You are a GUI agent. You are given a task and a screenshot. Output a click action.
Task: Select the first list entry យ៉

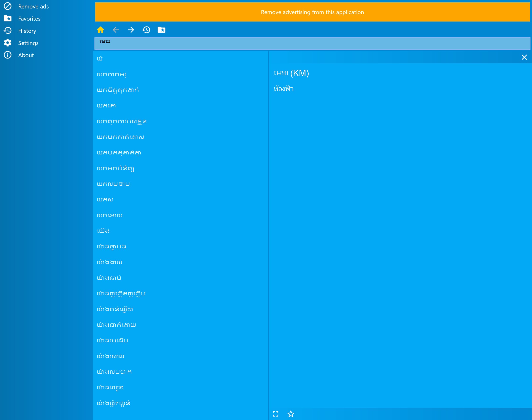click(x=100, y=59)
